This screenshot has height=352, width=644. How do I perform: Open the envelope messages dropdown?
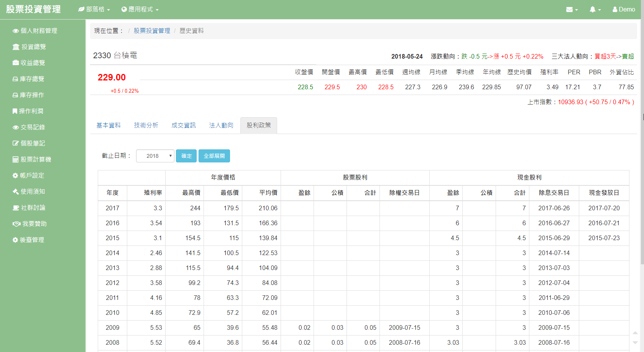572,10
